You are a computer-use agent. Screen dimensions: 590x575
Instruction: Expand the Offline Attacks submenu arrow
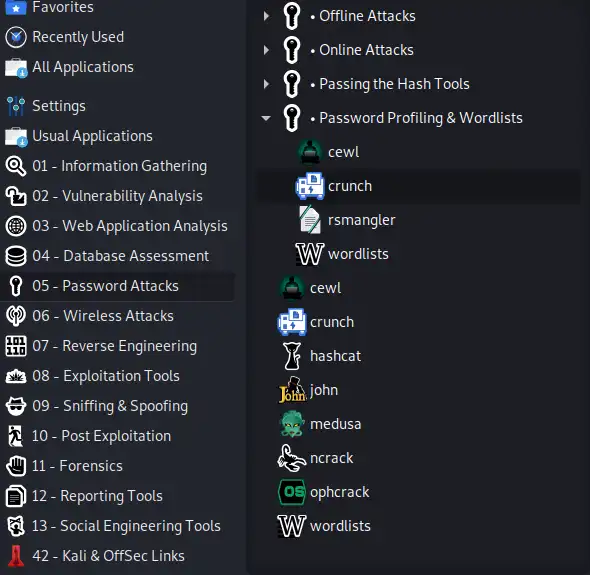pyautogui.click(x=266, y=16)
